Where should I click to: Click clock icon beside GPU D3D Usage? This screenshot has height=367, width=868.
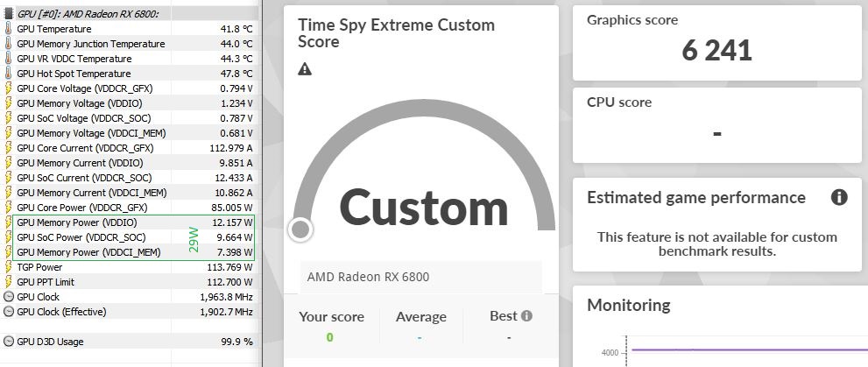(8, 342)
